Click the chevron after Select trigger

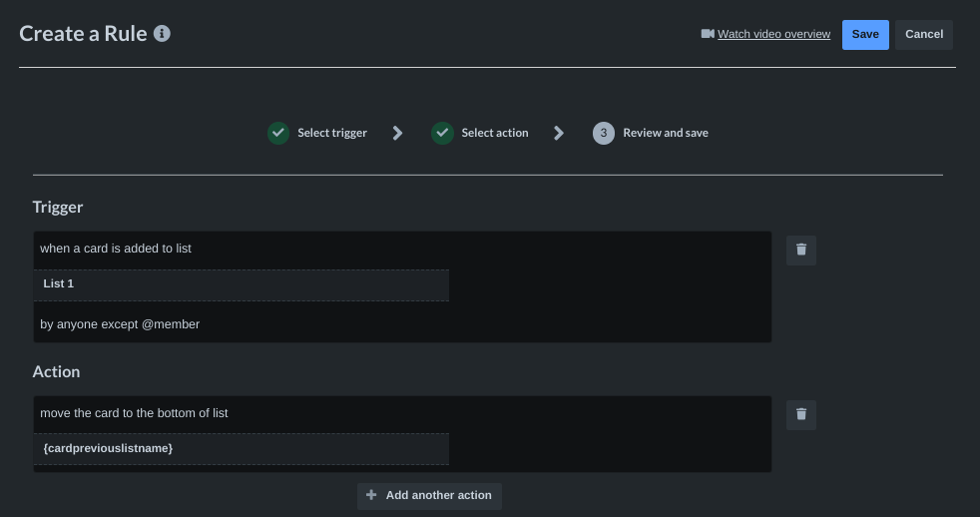397,133
